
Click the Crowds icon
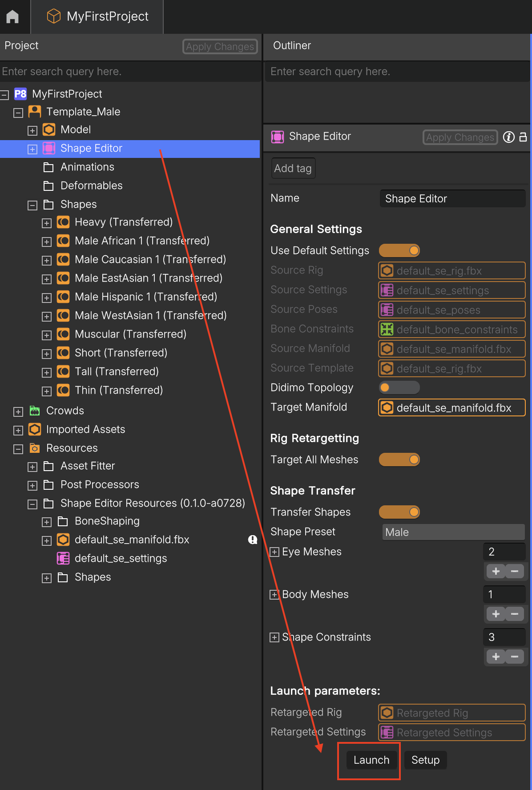point(35,411)
